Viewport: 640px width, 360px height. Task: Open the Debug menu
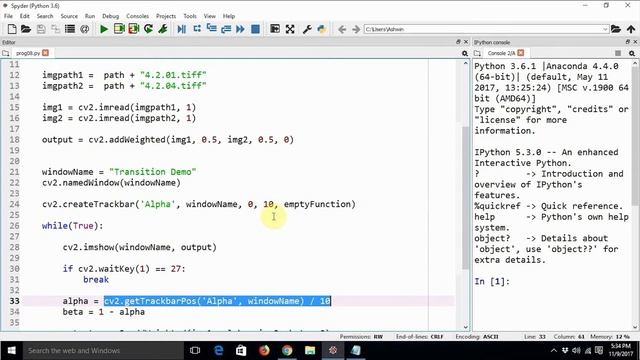tap(110, 16)
